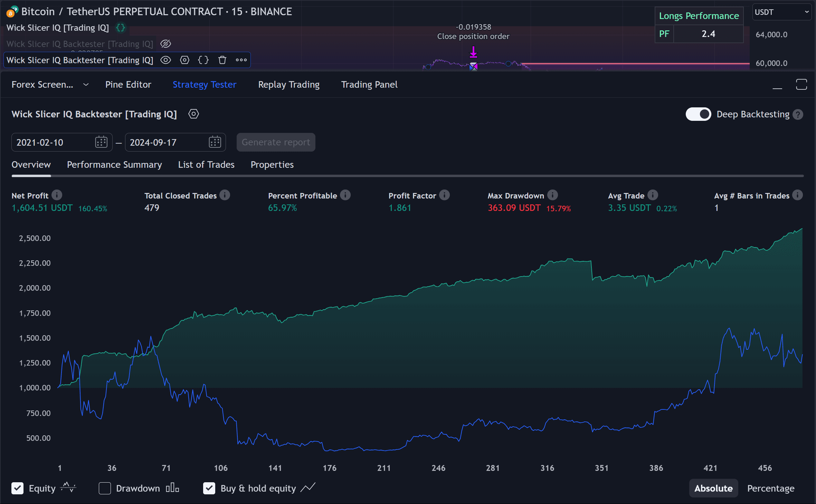
Task: Uncheck the Equity checkbox
Action: click(x=18, y=488)
